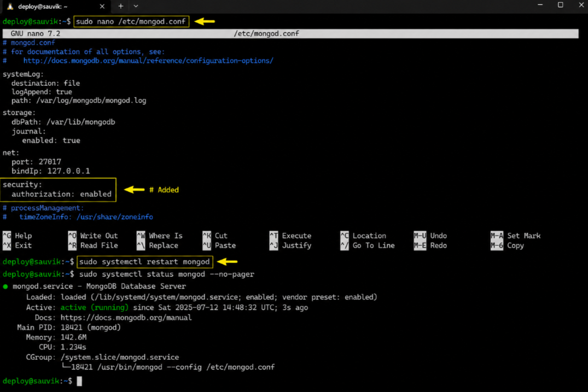
Task: Click the '# processManagement:' comment
Action: 43,208
